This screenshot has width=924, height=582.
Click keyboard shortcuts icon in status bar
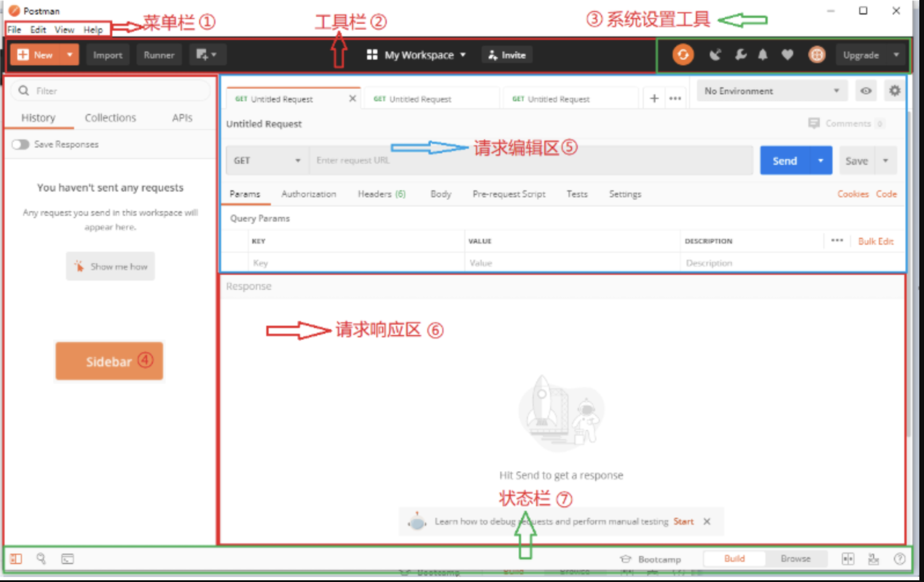click(x=874, y=559)
